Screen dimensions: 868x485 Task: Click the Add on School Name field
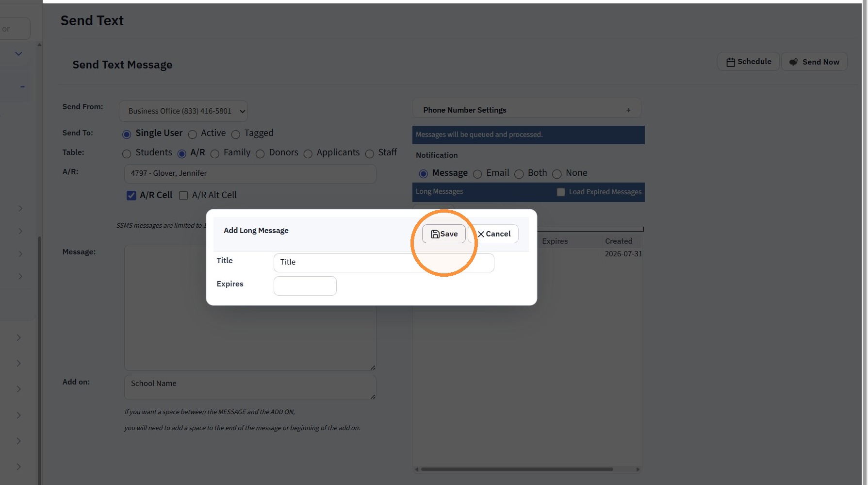pos(250,387)
